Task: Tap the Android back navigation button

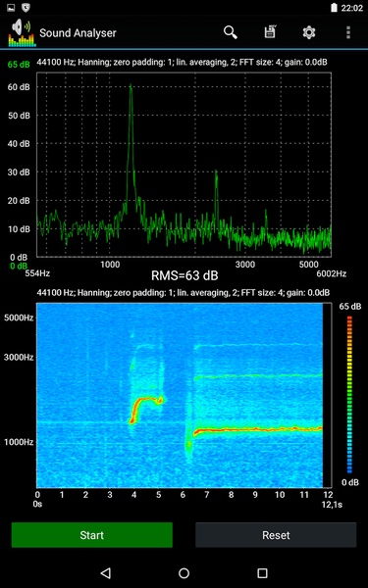Action: 106,572
